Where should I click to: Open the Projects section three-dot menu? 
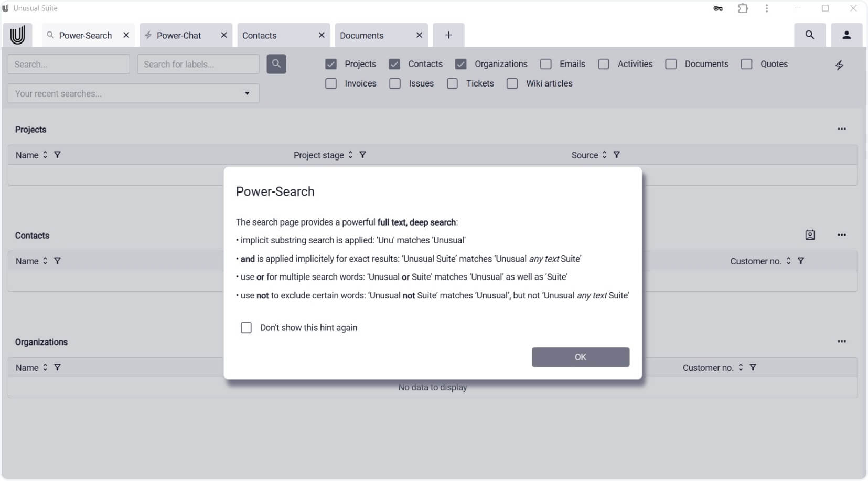(x=842, y=129)
